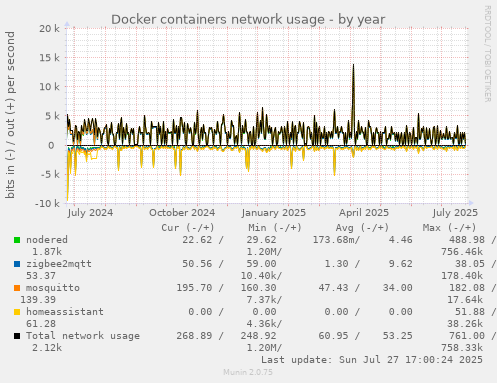Click the yellow homeassistant legend swatch
The width and height of the screenshot is (497, 383).
pyautogui.click(x=17, y=312)
